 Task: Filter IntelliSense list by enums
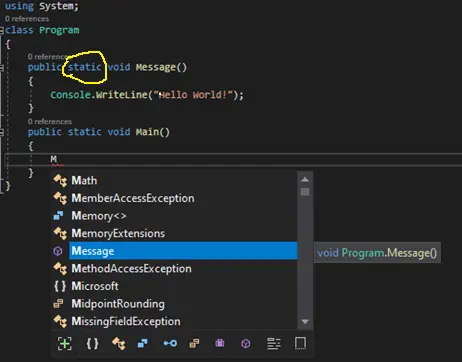point(194,343)
